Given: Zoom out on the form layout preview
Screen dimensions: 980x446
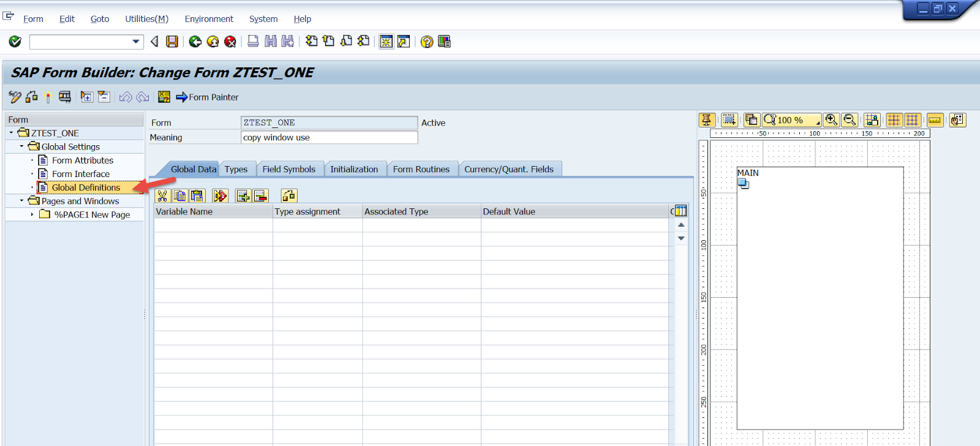Looking at the screenshot, I should [850, 120].
